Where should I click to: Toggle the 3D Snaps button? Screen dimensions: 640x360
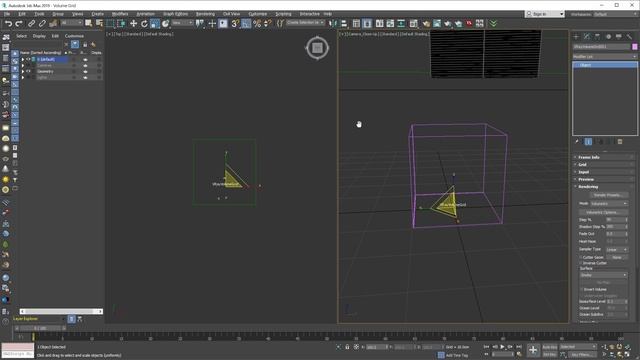point(235,24)
